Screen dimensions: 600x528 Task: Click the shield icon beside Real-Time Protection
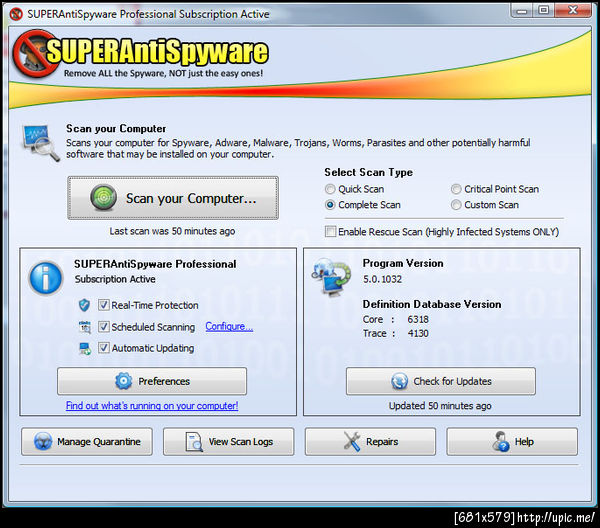(x=84, y=305)
